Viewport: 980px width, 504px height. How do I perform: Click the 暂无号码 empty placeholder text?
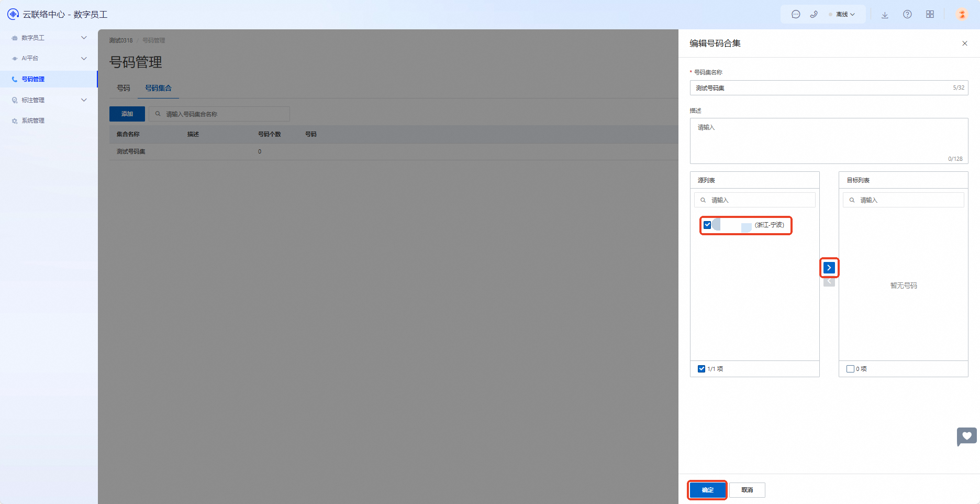(904, 286)
